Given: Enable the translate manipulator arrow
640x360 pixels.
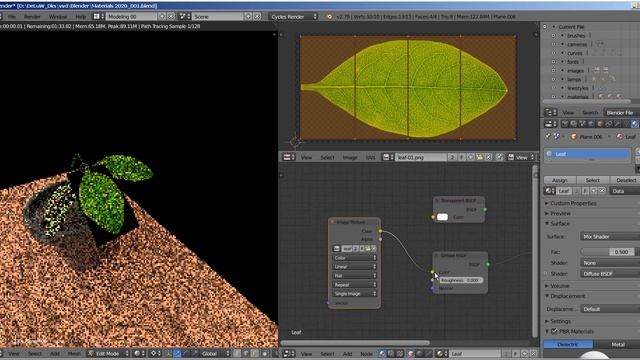Looking at the screenshot, I should [x=177, y=353].
